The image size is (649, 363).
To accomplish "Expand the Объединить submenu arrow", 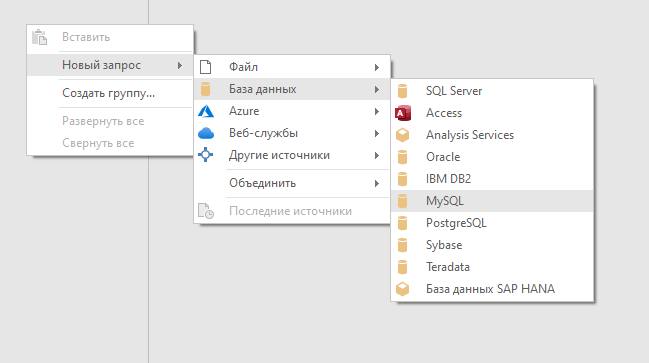I will [377, 183].
